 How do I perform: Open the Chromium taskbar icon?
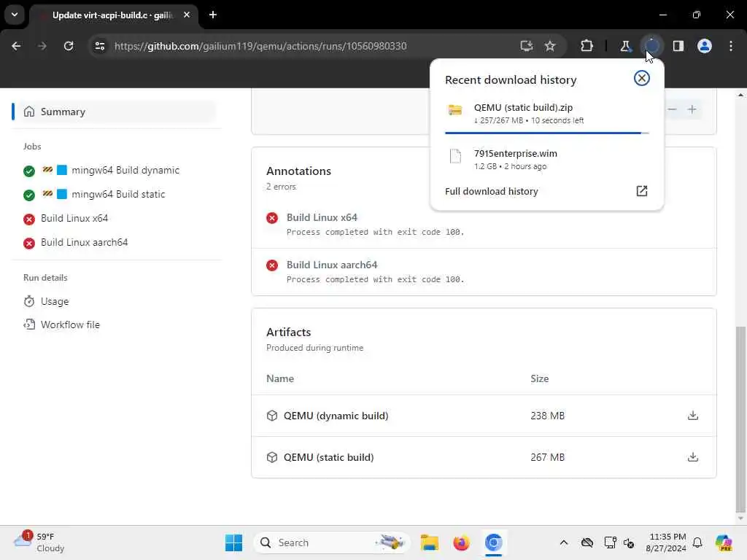click(x=494, y=542)
